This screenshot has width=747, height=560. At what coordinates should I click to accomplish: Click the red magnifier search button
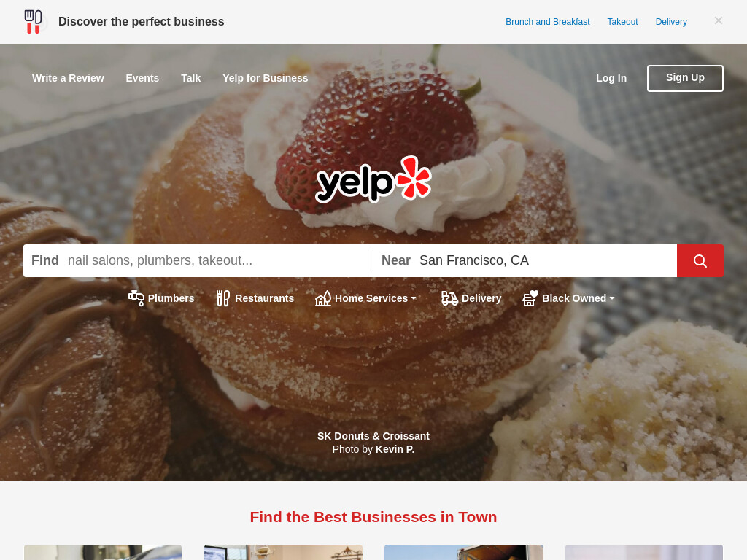[700, 260]
